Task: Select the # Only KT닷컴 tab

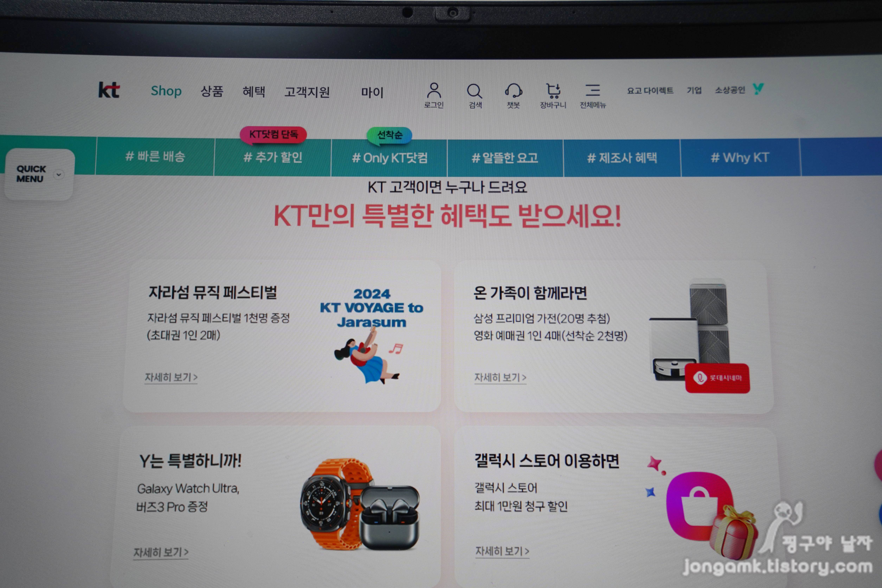Action: [x=389, y=158]
